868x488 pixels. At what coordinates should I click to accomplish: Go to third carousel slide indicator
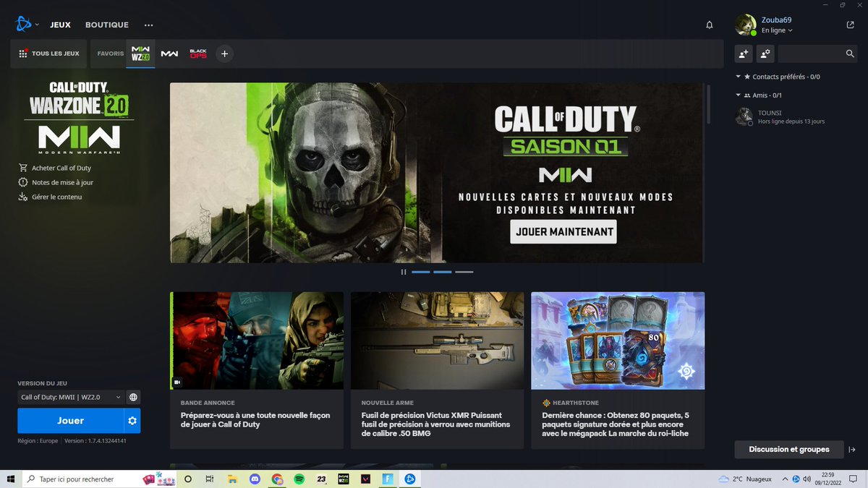[x=464, y=272]
